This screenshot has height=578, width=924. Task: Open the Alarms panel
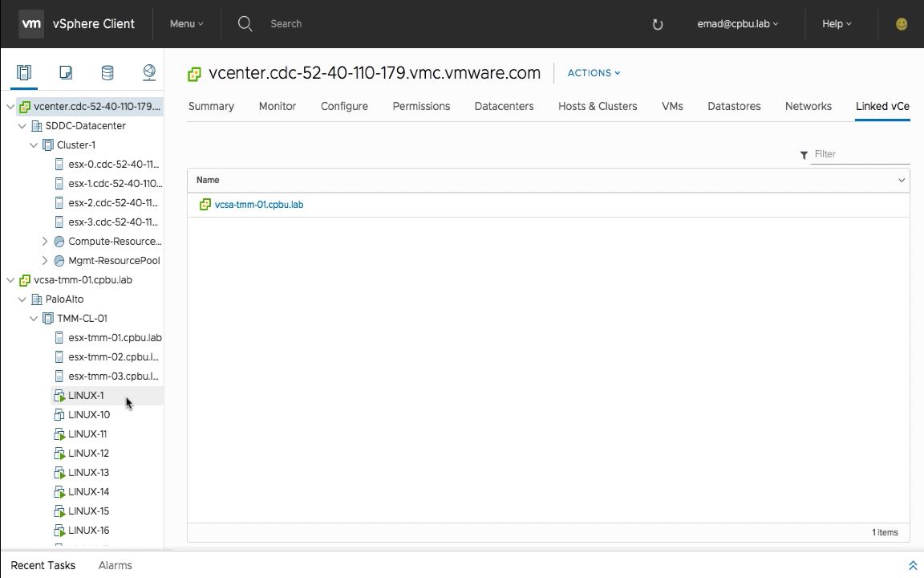(115, 565)
